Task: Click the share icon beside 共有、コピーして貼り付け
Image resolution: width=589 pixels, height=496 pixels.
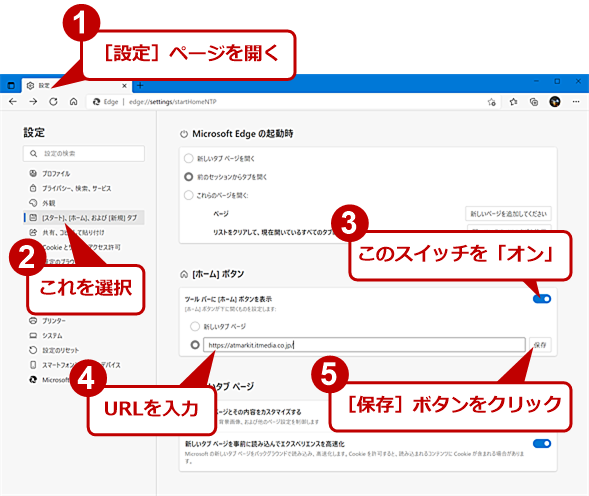Action: [x=33, y=232]
